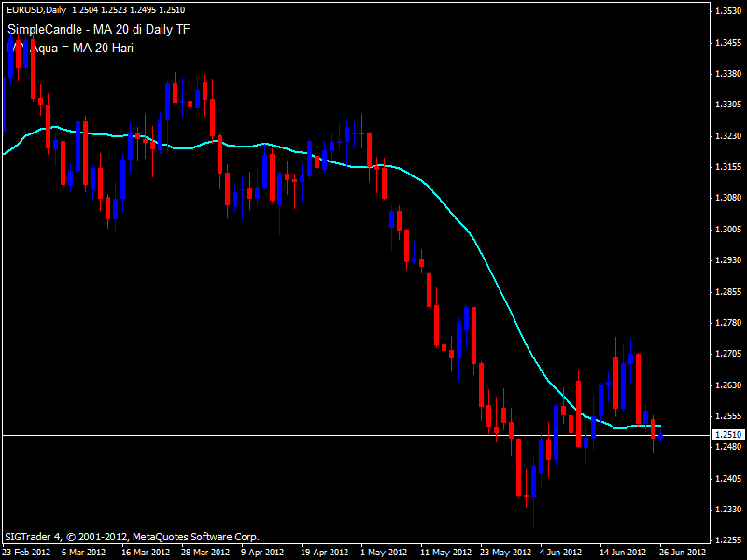Click price axis label 1.3455
The height and width of the screenshot is (560, 747).
pos(728,43)
